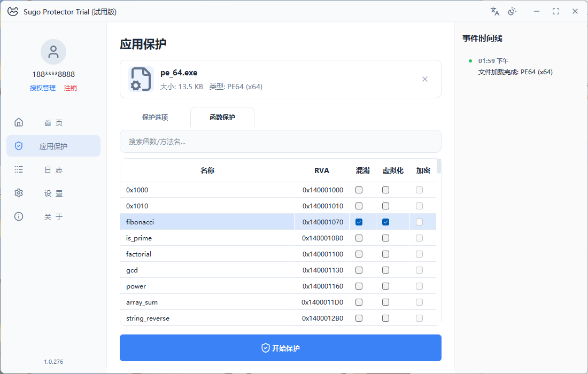Toggle dark mode theme icon
This screenshot has height=374, width=588.
click(512, 11)
